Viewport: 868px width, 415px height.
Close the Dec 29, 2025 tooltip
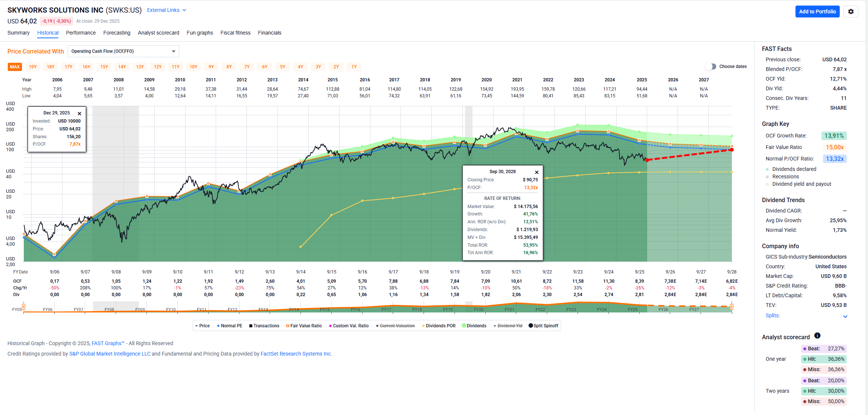click(79, 113)
